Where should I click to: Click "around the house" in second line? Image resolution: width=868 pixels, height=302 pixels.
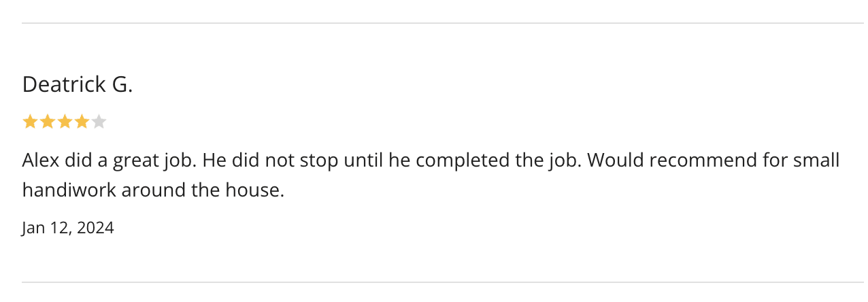(x=201, y=190)
